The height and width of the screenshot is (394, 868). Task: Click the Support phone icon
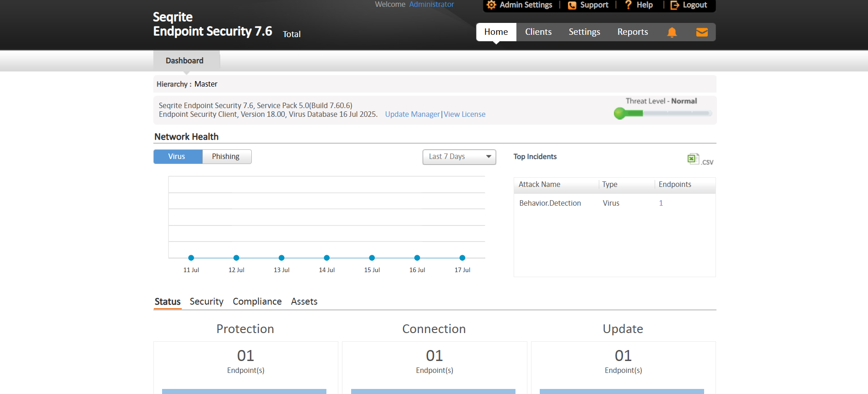point(572,5)
